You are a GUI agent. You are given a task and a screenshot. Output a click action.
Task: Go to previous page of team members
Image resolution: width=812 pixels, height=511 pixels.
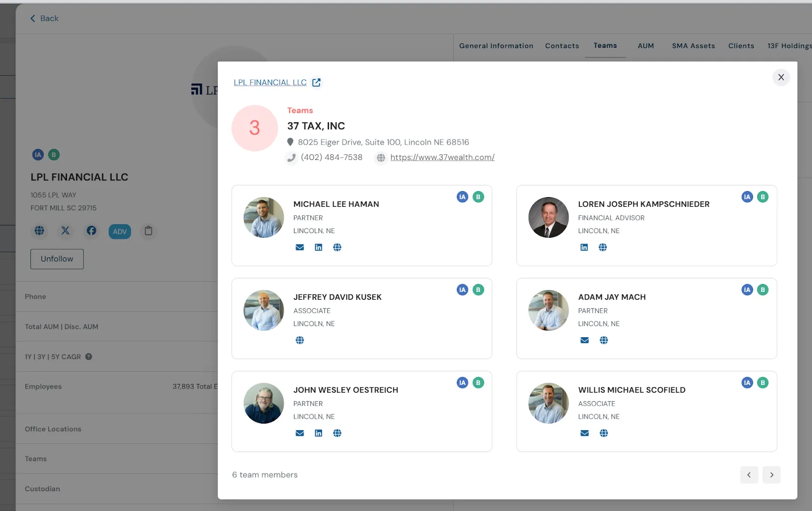[x=749, y=475]
